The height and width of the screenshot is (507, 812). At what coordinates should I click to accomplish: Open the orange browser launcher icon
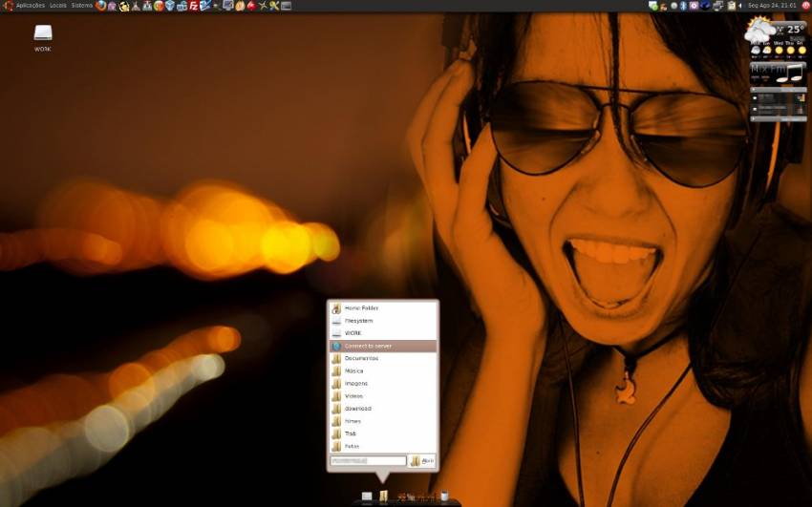click(x=159, y=6)
